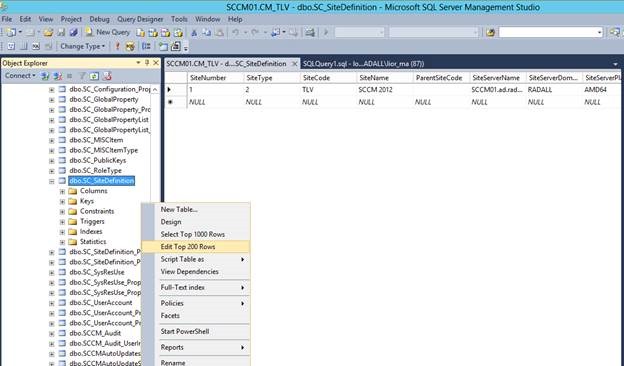Show the Diagram Pane icon

click(x=11, y=47)
